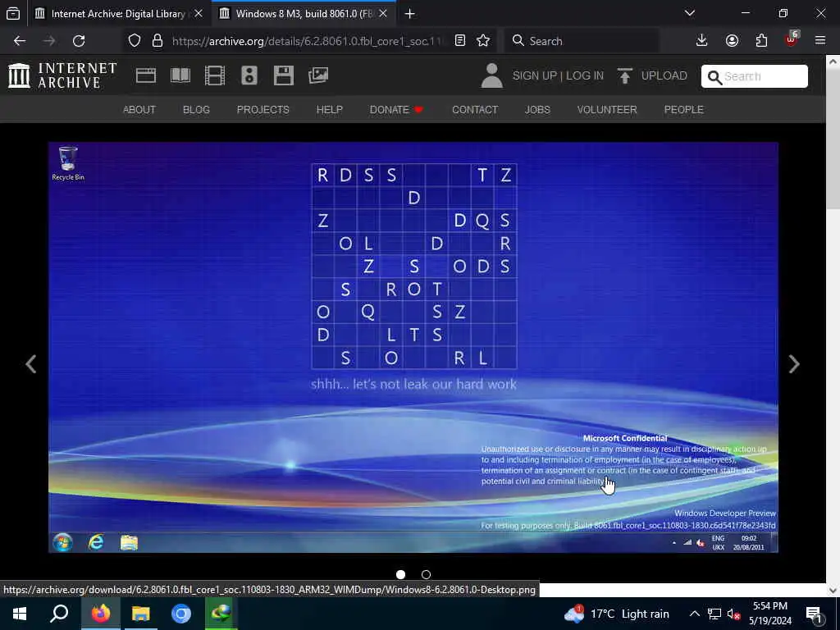Open the Windows taskbar search icon
Image resolution: width=840 pixels, height=630 pixels.
[59, 614]
